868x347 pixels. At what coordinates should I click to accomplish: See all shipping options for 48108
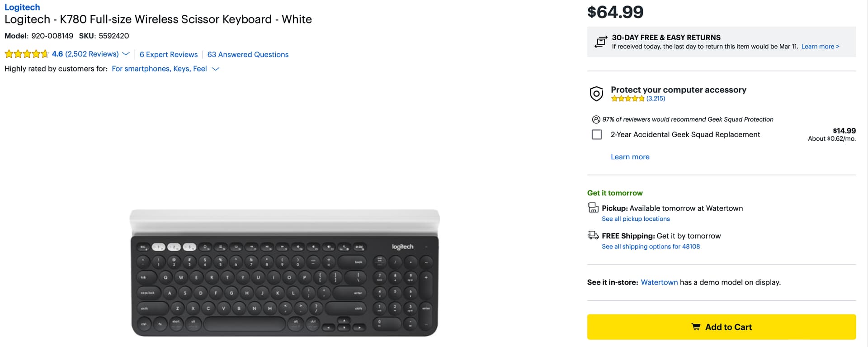click(x=651, y=247)
